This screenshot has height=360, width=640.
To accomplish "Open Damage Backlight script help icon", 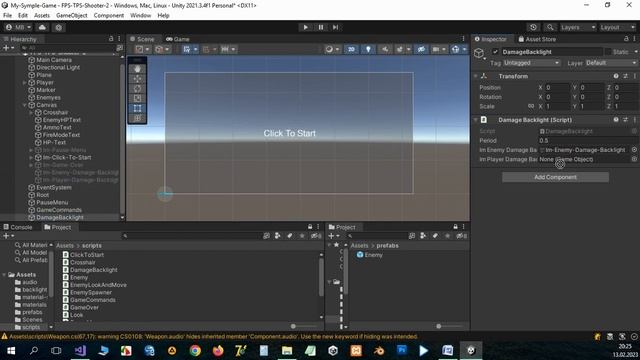I will click(616, 120).
